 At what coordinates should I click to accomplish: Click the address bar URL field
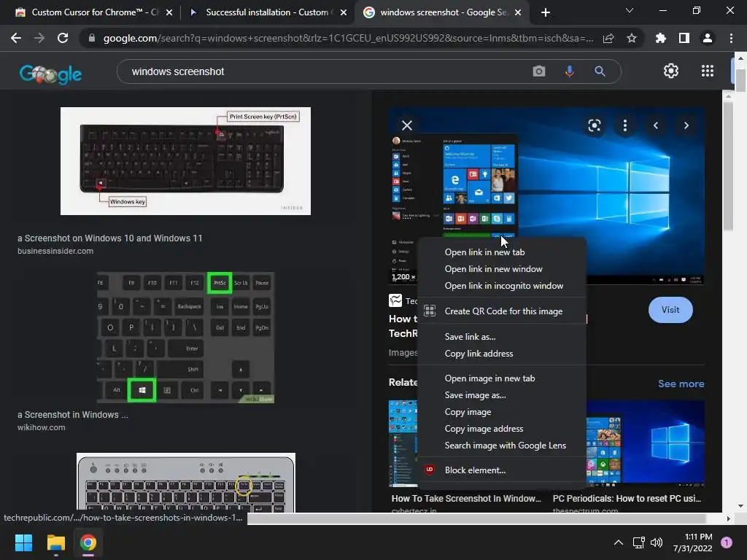(x=348, y=38)
